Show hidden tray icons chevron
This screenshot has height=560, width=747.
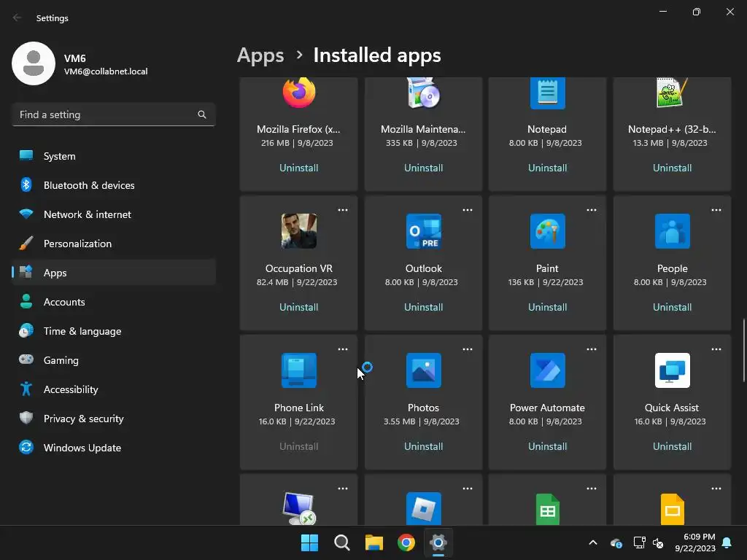[593, 542]
